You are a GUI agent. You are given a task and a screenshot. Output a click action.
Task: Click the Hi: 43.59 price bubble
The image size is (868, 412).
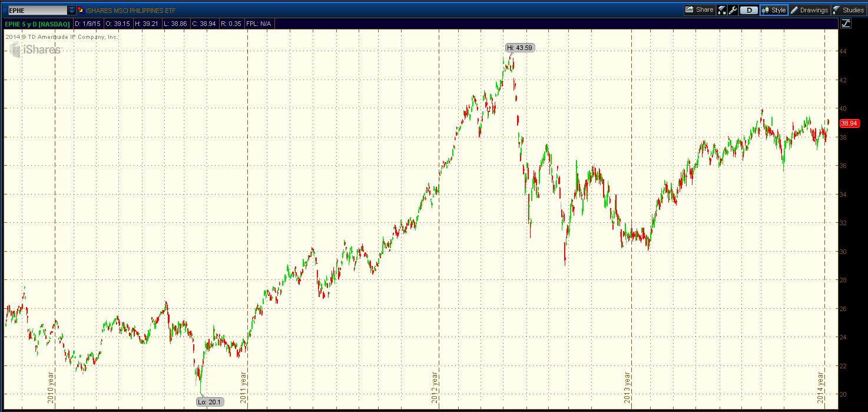click(x=521, y=48)
